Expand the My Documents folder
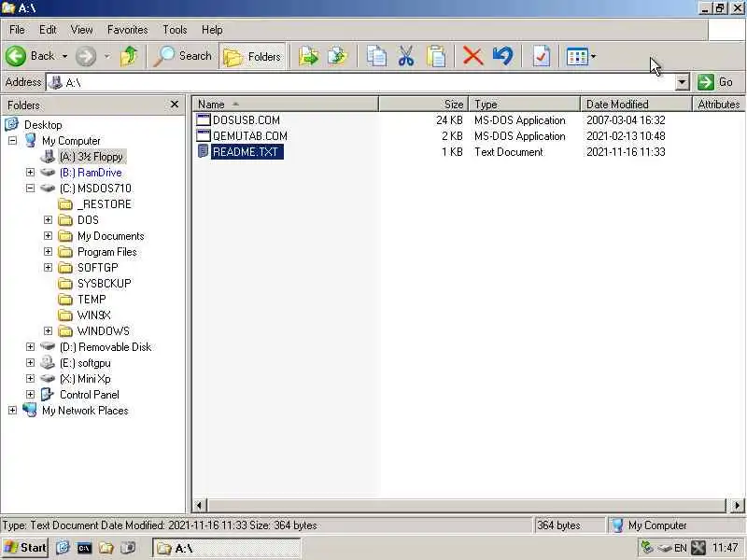Viewport: 747px width, 560px height. (48, 236)
